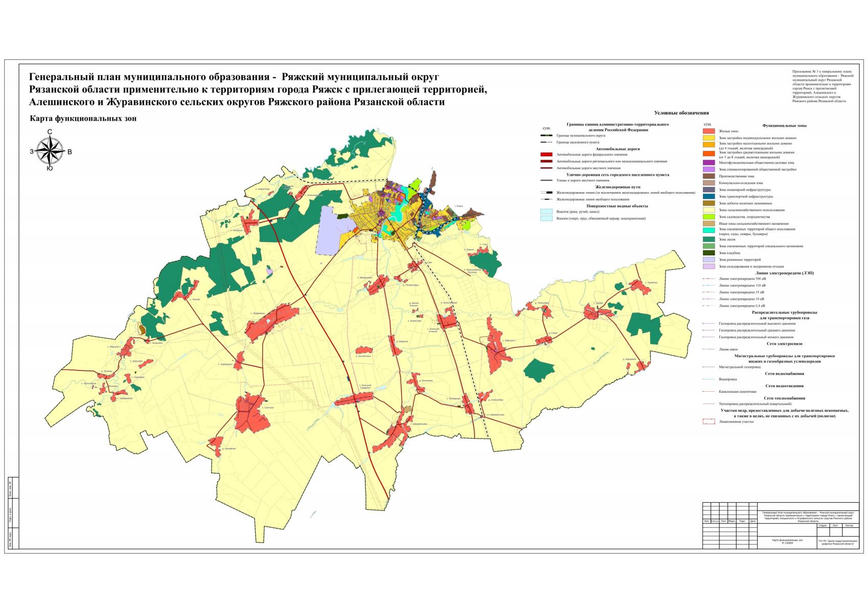The image size is (868, 613).
Task: Click the gardening zone lime green swatch
Action: 709,217
